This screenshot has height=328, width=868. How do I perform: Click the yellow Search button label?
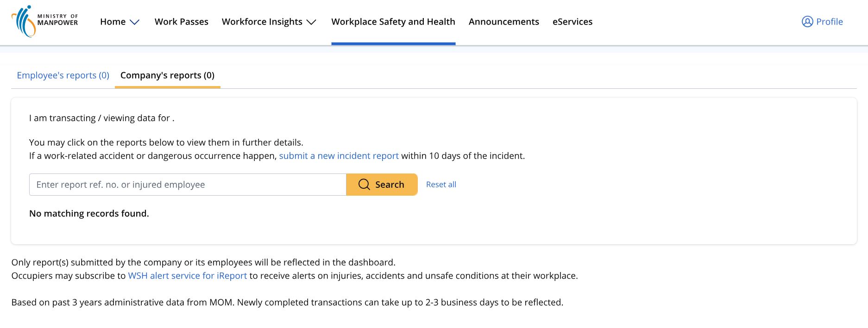390,185
